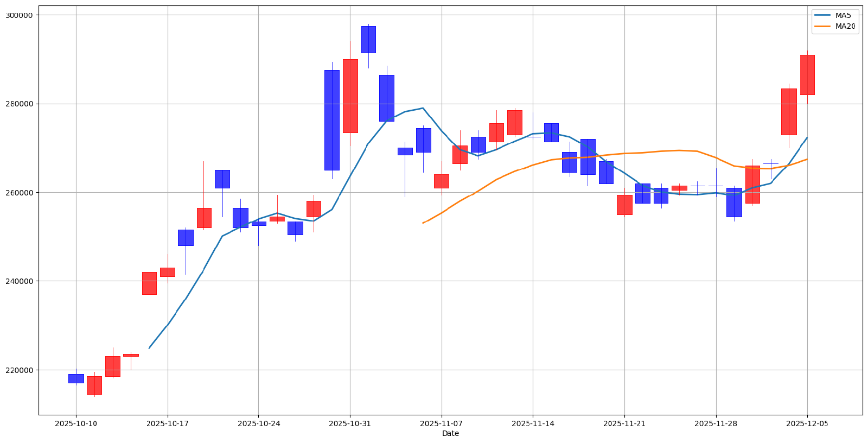868x443 pixels.
Task: Click the orange MA20 legend line swatch
Action: click(823, 26)
